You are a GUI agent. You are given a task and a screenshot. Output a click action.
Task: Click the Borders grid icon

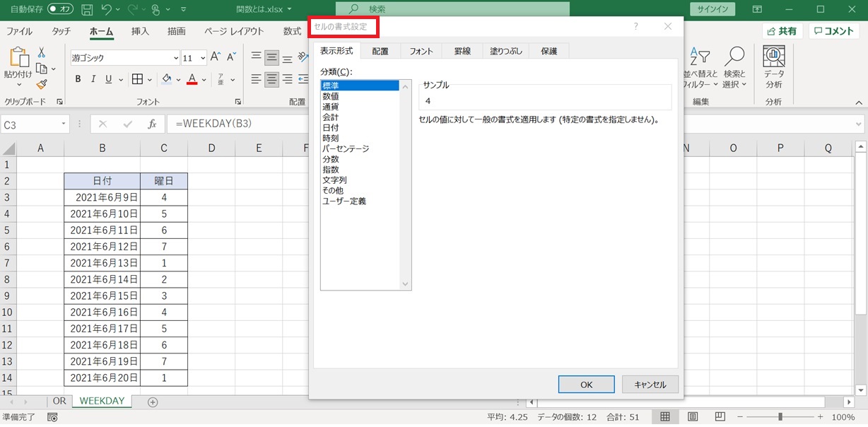[138, 79]
